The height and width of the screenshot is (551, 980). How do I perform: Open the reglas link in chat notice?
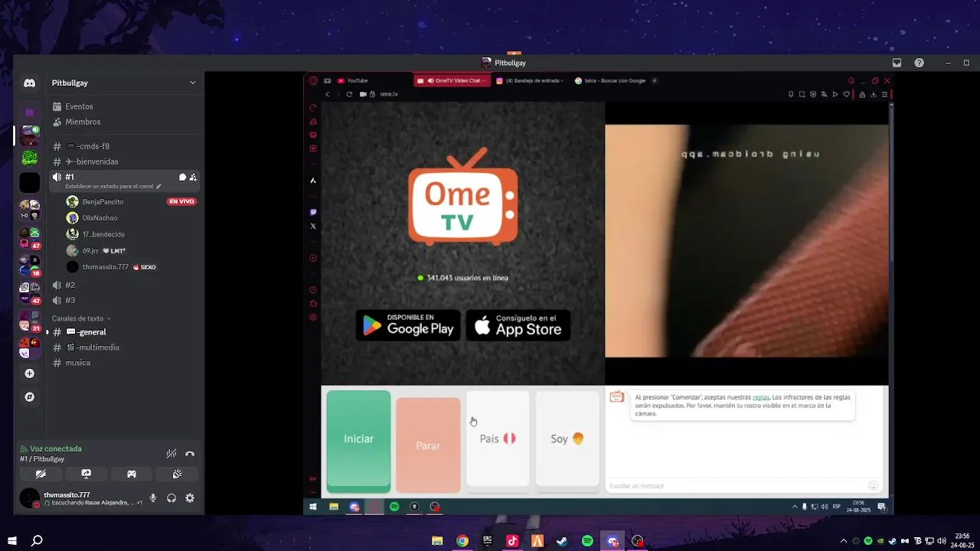(x=761, y=397)
